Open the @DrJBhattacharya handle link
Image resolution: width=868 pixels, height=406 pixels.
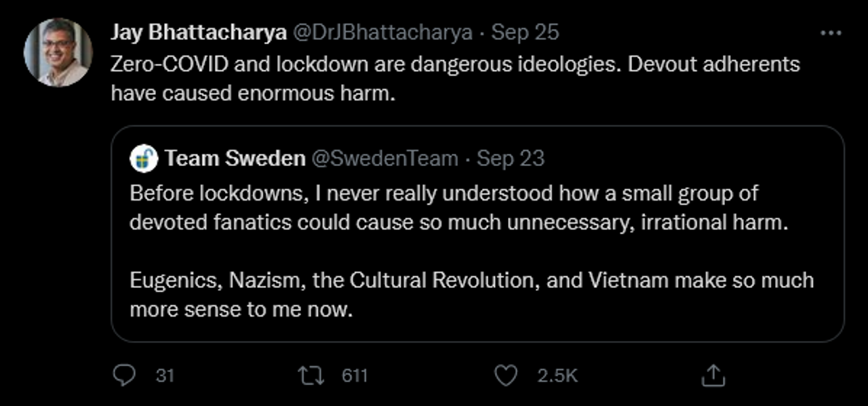tap(382, 32)
